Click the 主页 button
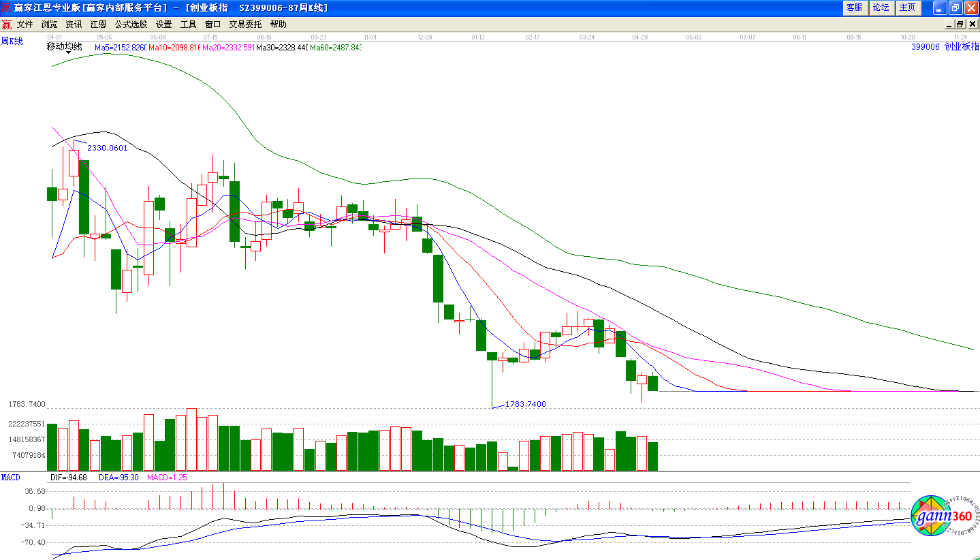 [x=908, y=7]
